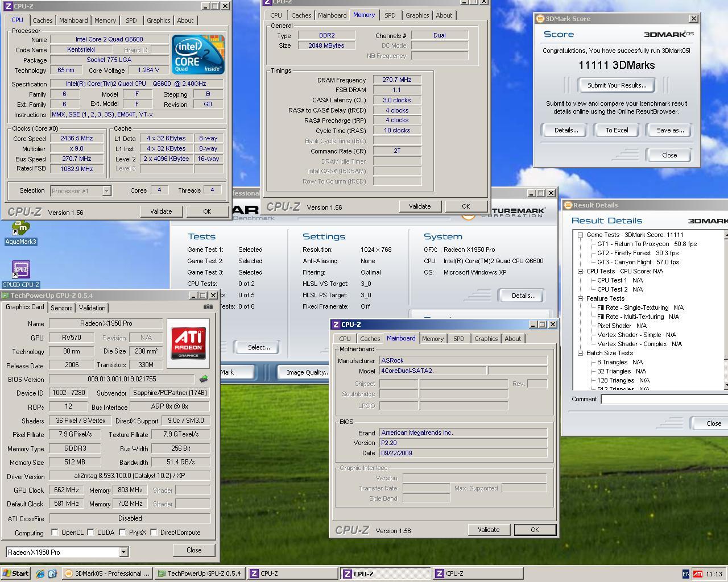This screenshot has width=728, height=582.
Task: Click the DRAM Frequency 270.7 MHz value
Action: [397, 80]
